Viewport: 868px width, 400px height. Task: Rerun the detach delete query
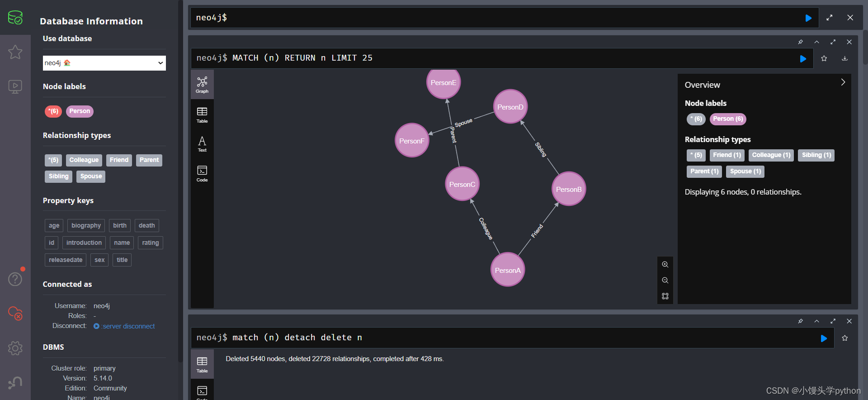(x=824, y=338)
